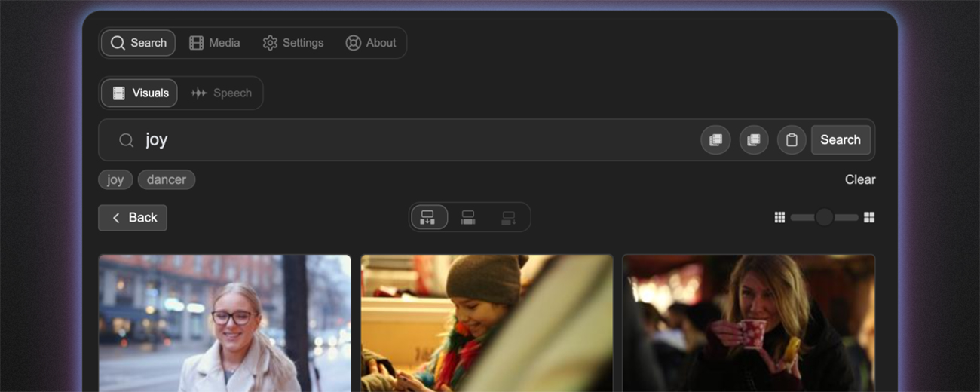The width and height of the screenshot is (980, 392).
Task: Click the large-grid icon right of size slider
Action: coord(869,218)
